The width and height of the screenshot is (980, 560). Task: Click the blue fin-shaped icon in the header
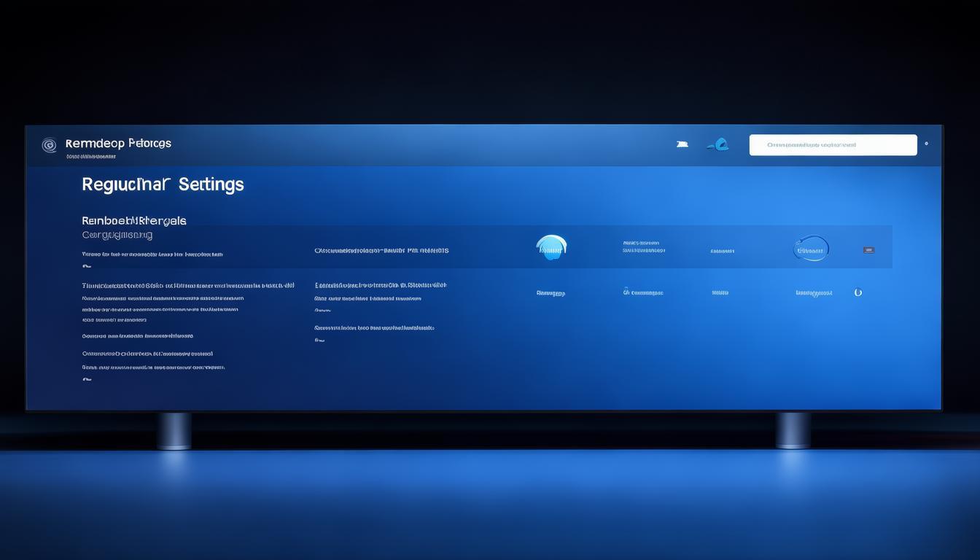tap(718, 144)
